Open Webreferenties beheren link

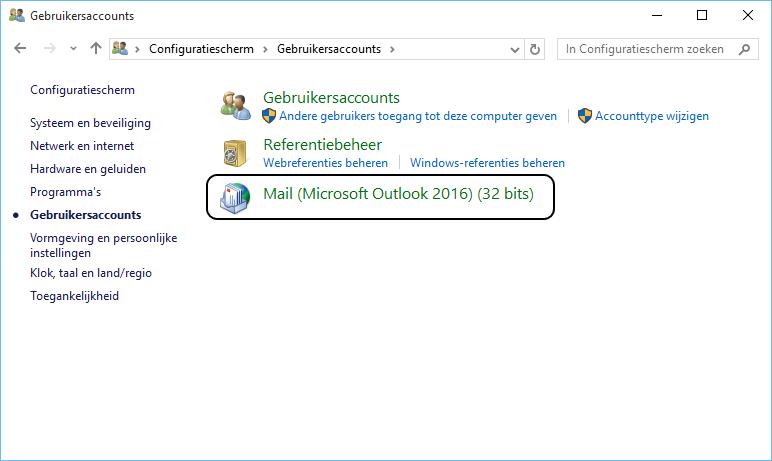[x=325, y=162]
